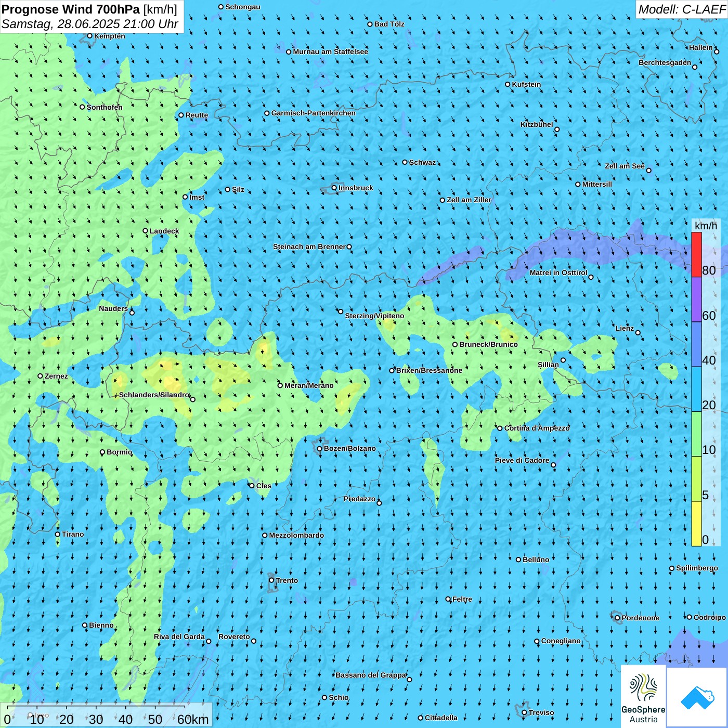Click the 'Modell: C-LAEF' label
The width and height of the screenshot is (728, 728).
click(x=682, y=9)
